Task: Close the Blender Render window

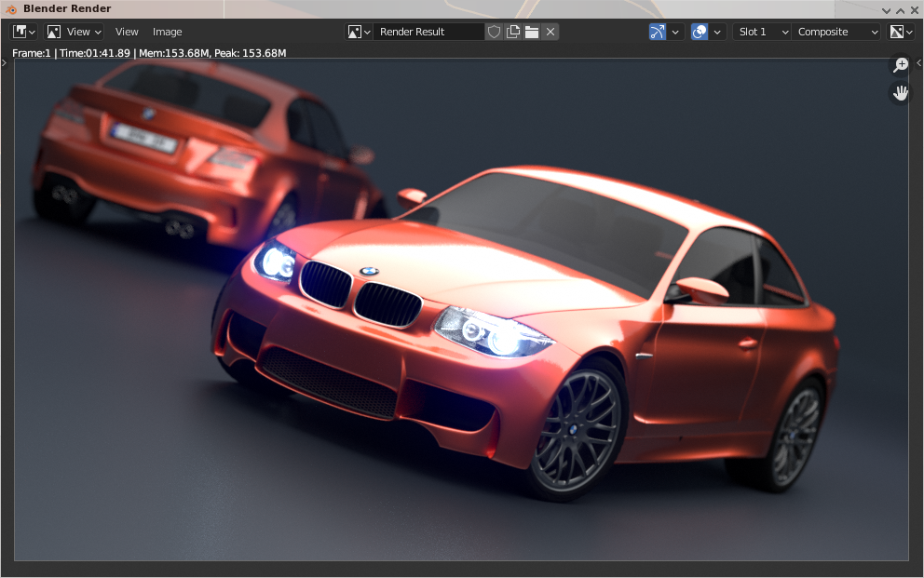Action: click(915, 10)
